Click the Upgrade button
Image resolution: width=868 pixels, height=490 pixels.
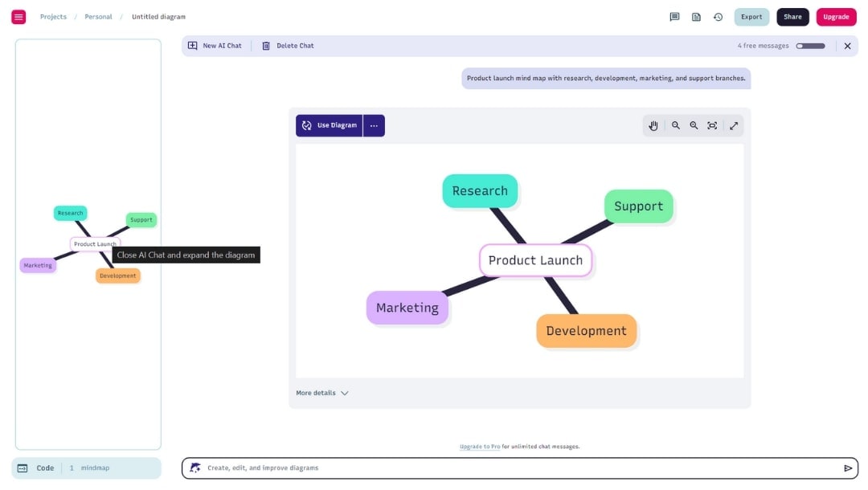click(836, 17)
